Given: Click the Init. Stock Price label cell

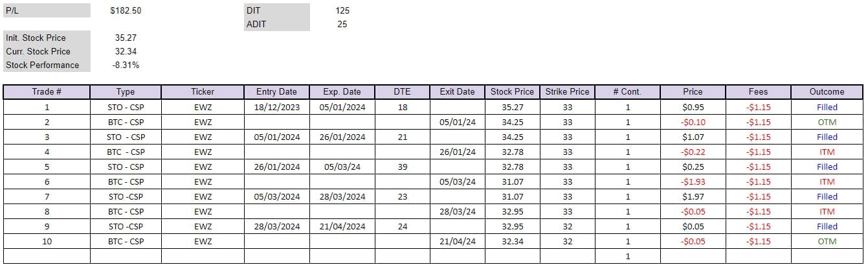Looking at the screenshot, I should pyautogui.click(x=47, y=38).
